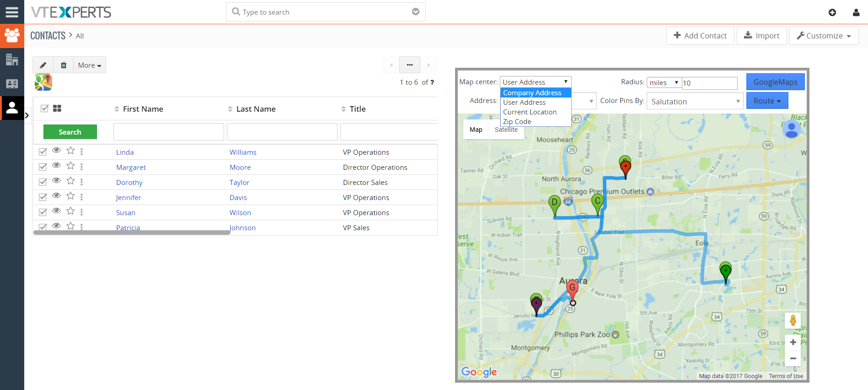Open the Map center dropdown
The width and height of the screenshot is (868, 390).
point(536,82)
